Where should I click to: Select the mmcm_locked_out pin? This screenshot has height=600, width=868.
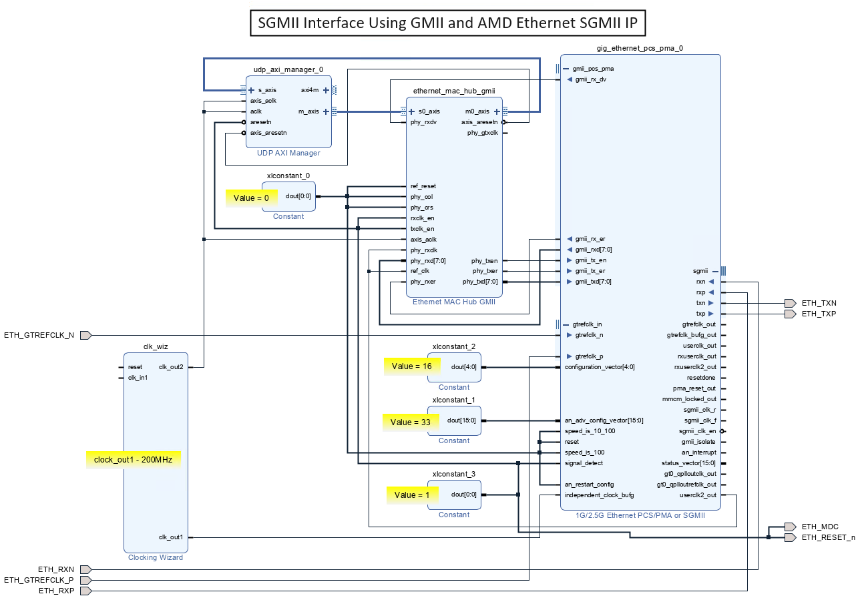coord(689,399)
